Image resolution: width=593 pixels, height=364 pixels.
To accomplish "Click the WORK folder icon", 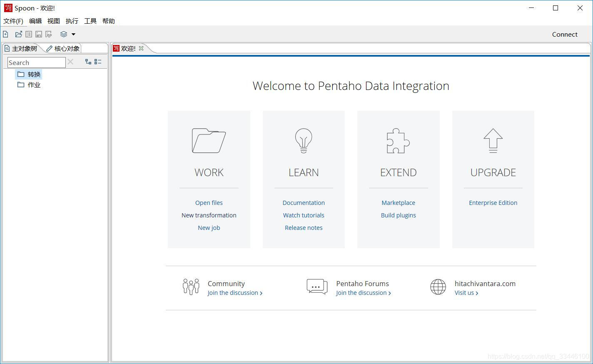I will pyautogui.click(x=209, y=140).
